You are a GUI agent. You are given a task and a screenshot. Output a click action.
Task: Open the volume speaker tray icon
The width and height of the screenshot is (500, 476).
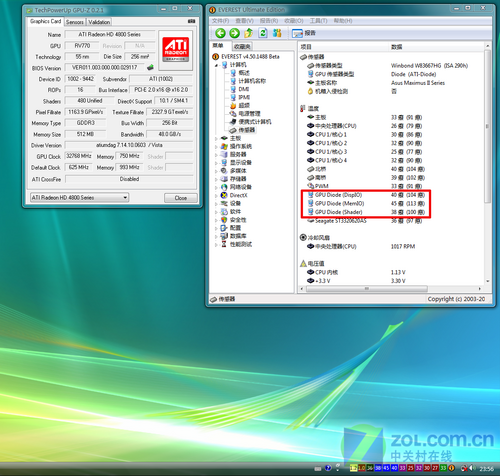473,468
